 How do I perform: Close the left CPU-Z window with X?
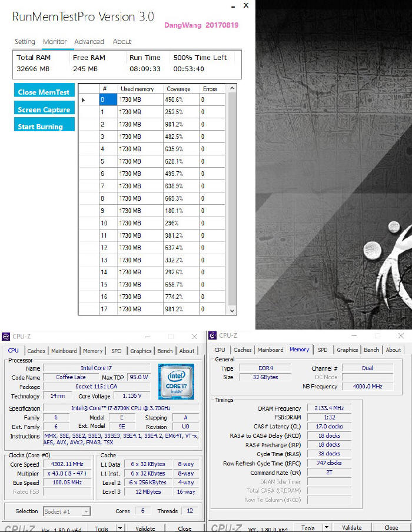(x=194, y=337)
